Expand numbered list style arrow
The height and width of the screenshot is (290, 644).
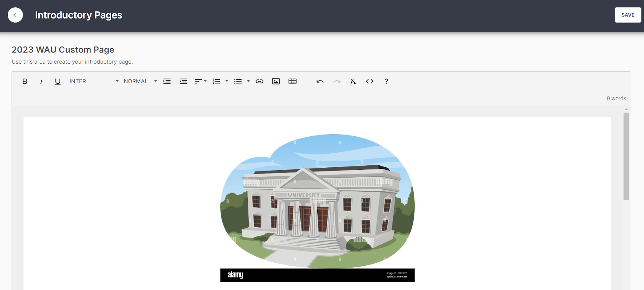point(227,81)
